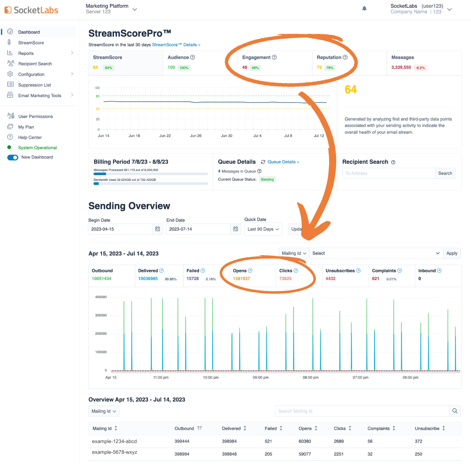
Task: Open Help Center in the sidebar
Action: coord(30,137)
